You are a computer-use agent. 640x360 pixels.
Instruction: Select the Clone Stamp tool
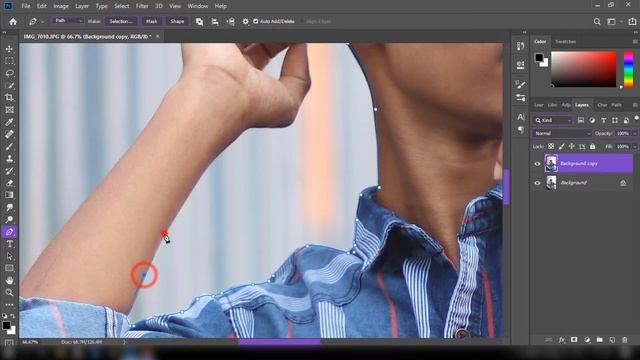pos(9,158)
